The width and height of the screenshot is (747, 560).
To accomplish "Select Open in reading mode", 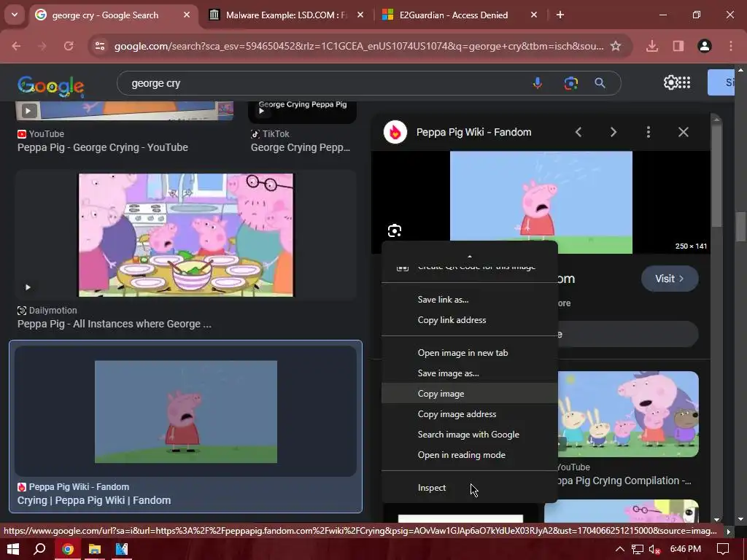I will pyautogui.click(x=469, y=455).
